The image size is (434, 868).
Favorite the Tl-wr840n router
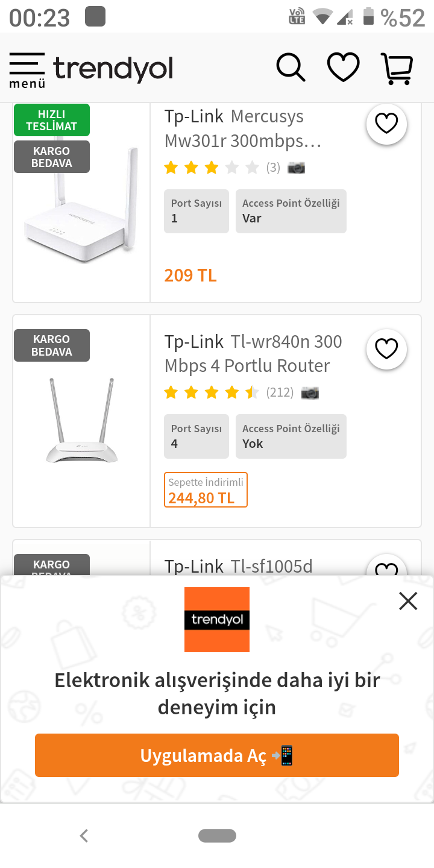[x=386, y=349]
